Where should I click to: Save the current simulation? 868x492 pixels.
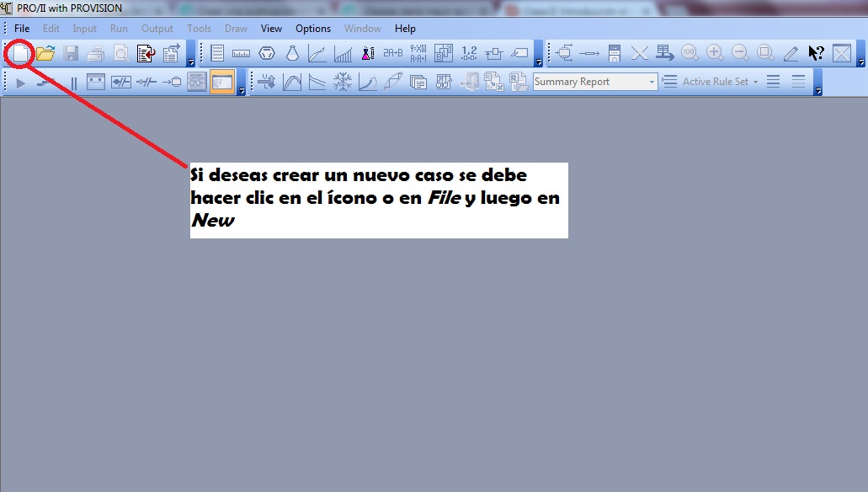click(x=71, y=53)
